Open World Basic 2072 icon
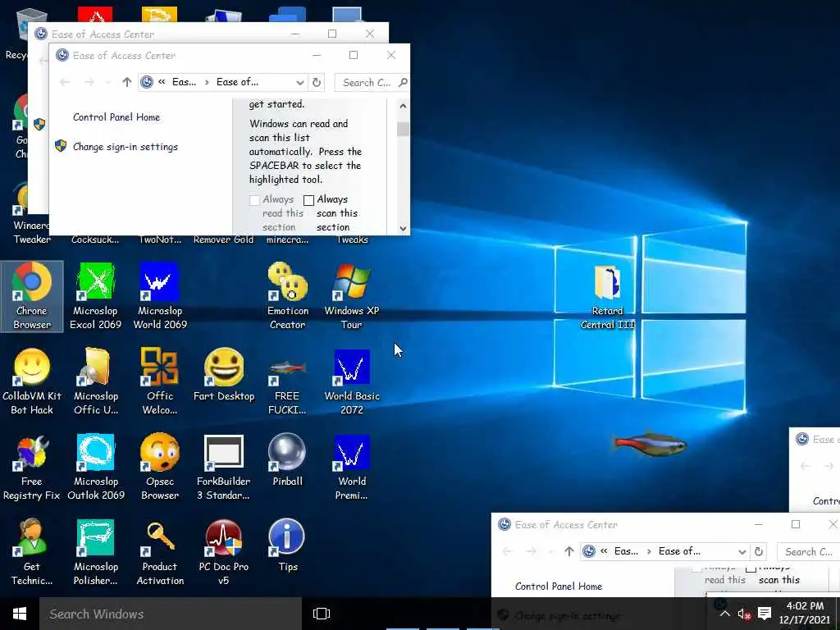840x630 pixels. pyautogui.click(x=351, y=381)
